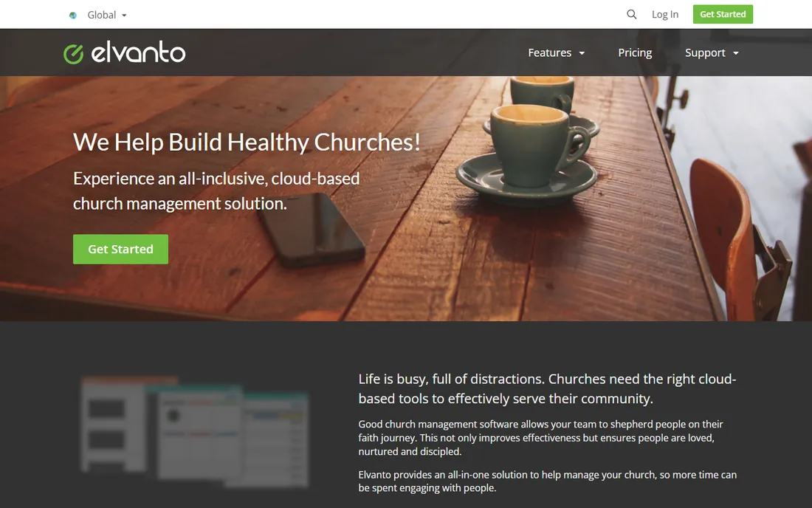Screen dimensions: 812x508
Task: Open the Pricing page
Action: pyautogui.click(x=635, y=53)
